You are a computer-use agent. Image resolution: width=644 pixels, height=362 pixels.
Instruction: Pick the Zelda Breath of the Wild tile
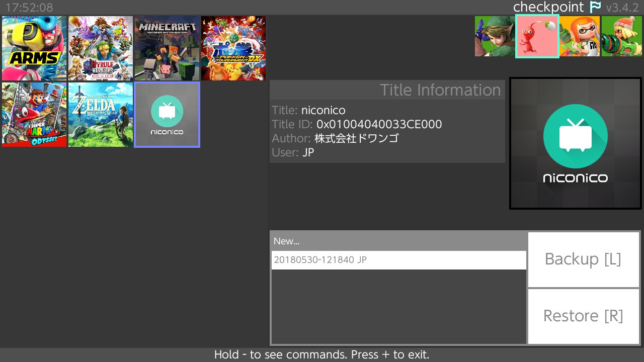tap(101, 115)
